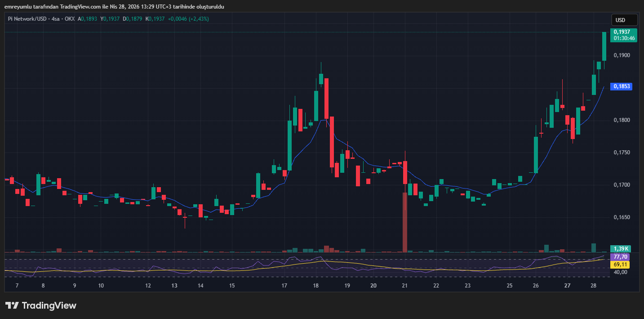
Task: Click the date label 21 on time axis
Action: point(404,286)
